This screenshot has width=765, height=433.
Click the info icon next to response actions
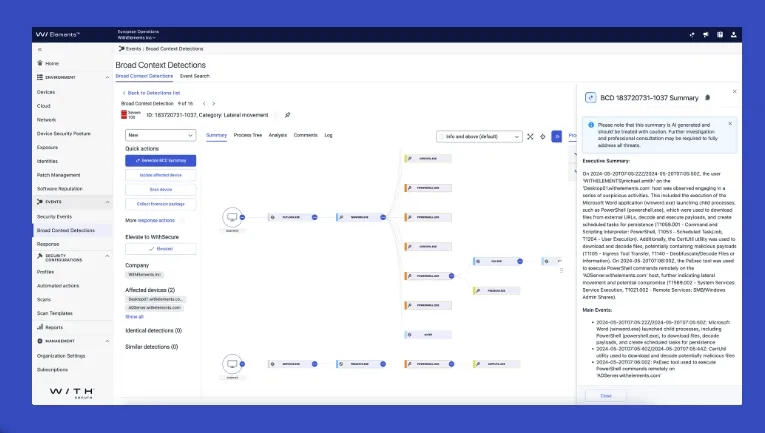[x=181, y=220]
